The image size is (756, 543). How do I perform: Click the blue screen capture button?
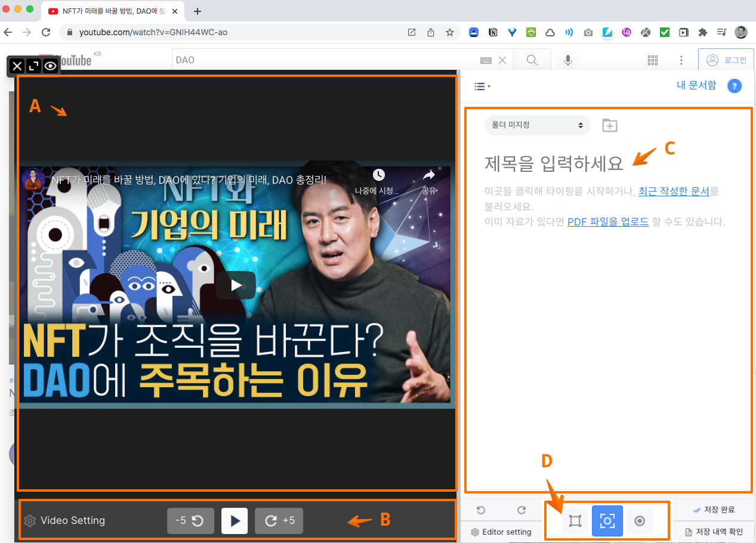click(607, 521)
